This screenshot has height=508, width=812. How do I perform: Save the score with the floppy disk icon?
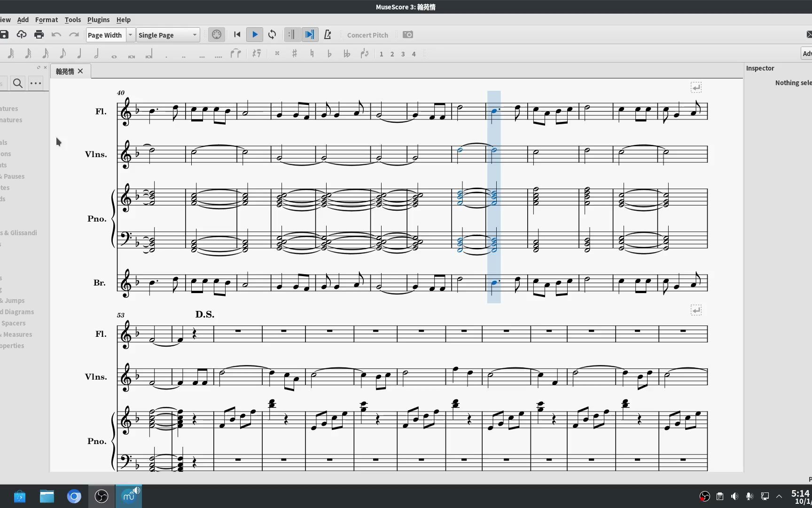click(x=4, y=34)
